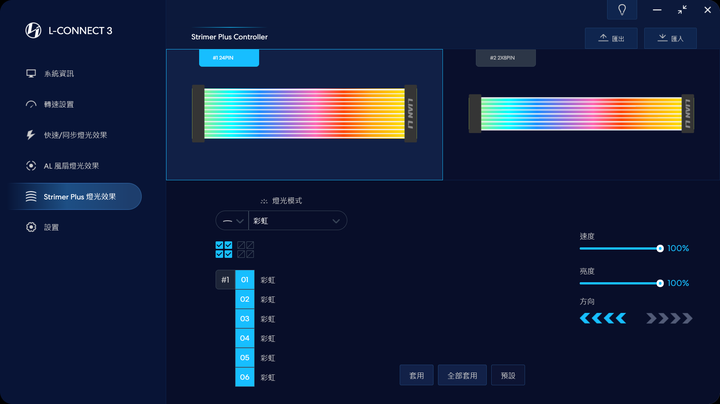Viewport: 720px width, 404px height.
Task: Click the 預設 default button
Action: (508, 376)
